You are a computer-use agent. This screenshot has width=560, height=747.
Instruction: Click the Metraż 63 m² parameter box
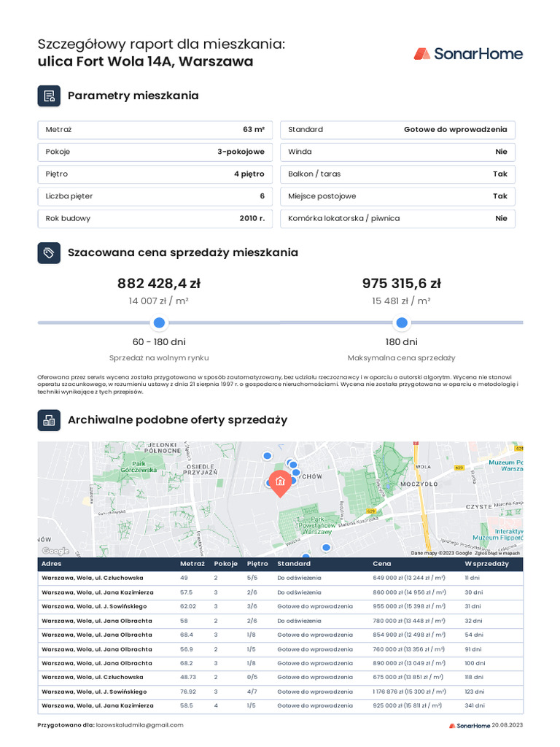tap(155, 130)
